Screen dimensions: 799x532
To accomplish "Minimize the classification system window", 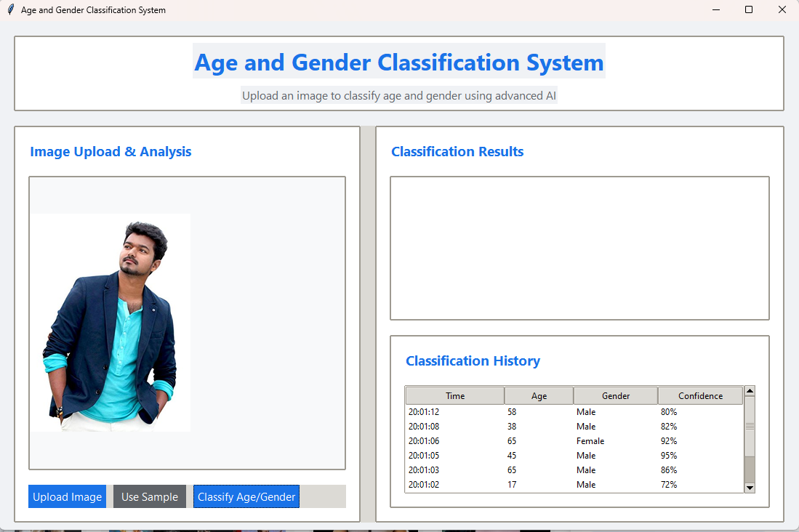I will (x=715, y=10).
